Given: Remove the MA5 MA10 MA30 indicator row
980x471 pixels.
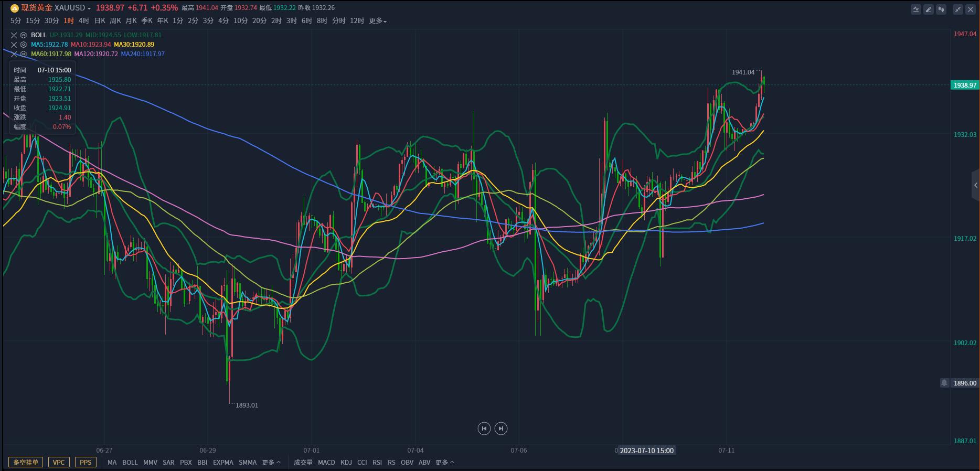Looking at the screenshot, I should 14,45.
